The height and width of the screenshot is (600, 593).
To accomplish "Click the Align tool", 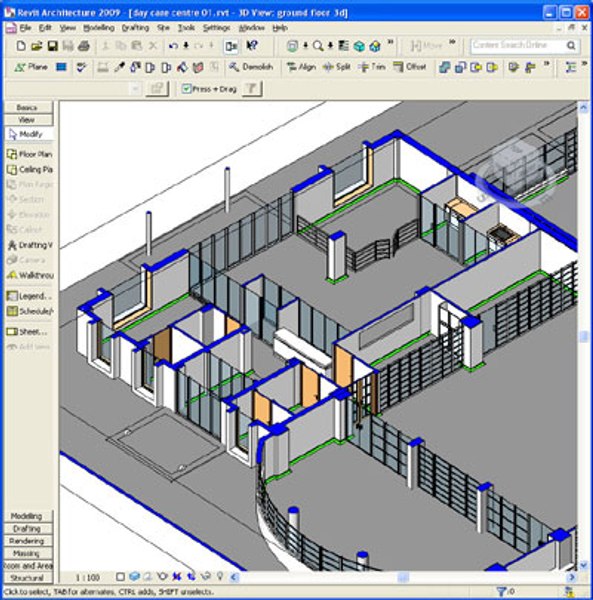I will click(x=301, y=67).
